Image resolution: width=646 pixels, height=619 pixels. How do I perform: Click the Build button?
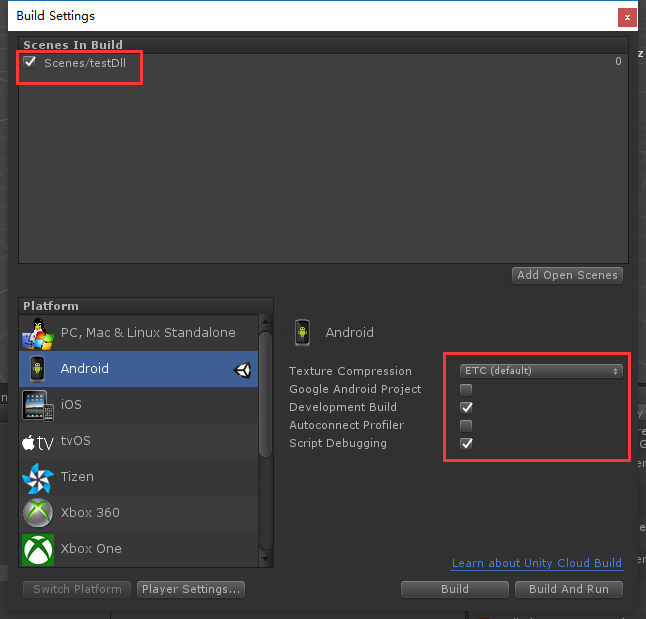pos(455,589)
